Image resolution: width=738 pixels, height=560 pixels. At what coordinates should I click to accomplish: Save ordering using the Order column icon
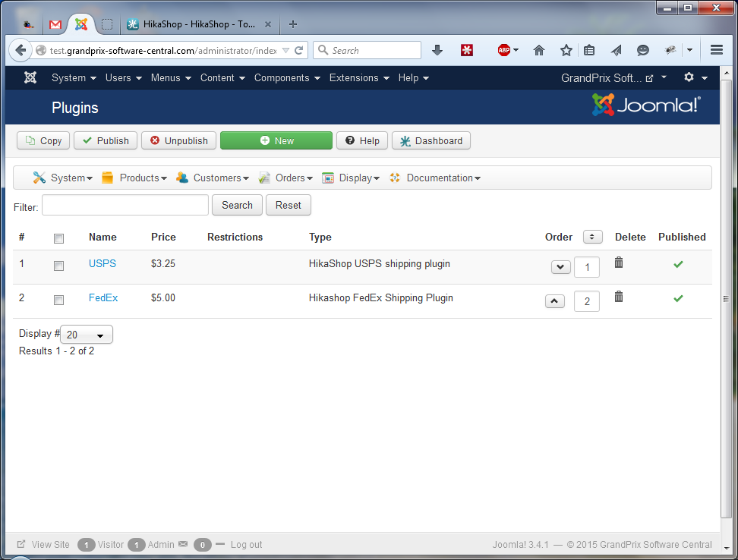point(592,237)
